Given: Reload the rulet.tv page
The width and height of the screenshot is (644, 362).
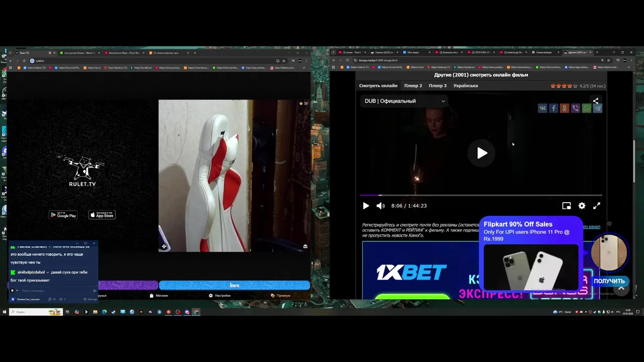Looking at the screenshot, I should [24, 61].
